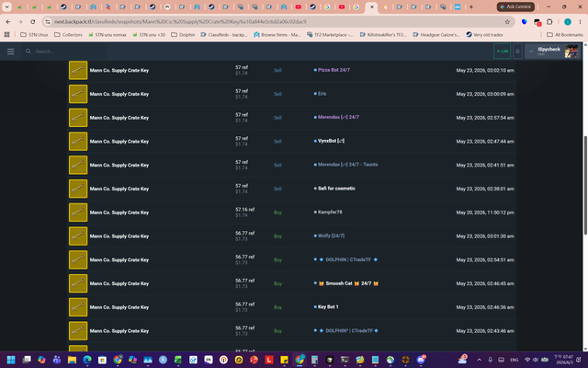
Task: Open the key icon in the Safi for cosmetic row
Action: [x=78, y=189]
